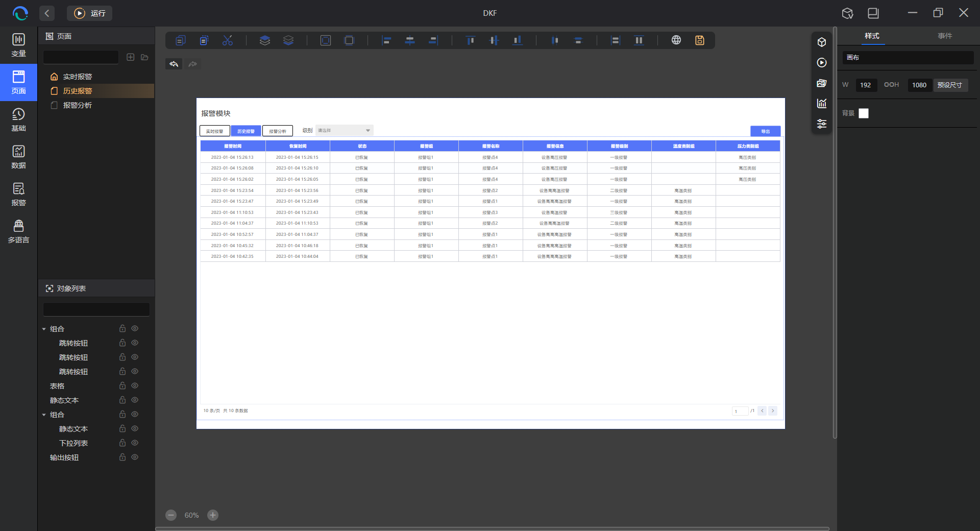This screenshot has height=531, width=980.
Task: Click the send layer to bottom icon
Action: tap(288, 40)
